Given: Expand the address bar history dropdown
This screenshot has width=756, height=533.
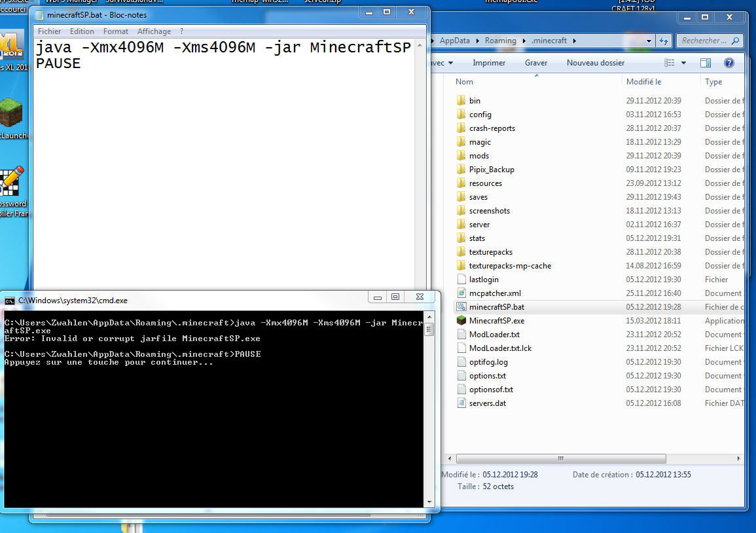Looking at the screenshot, I should coord(649,41).
